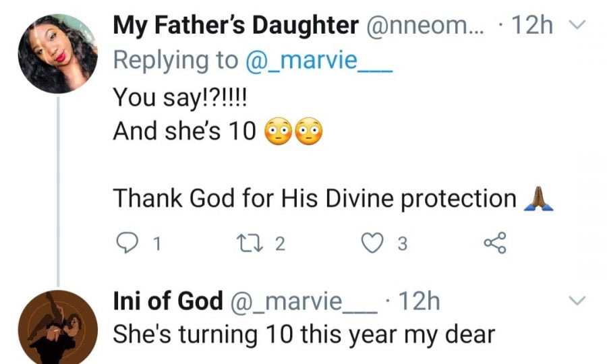Click the praying hands emoji
607x364 pixels.
[x=539, y=200]
